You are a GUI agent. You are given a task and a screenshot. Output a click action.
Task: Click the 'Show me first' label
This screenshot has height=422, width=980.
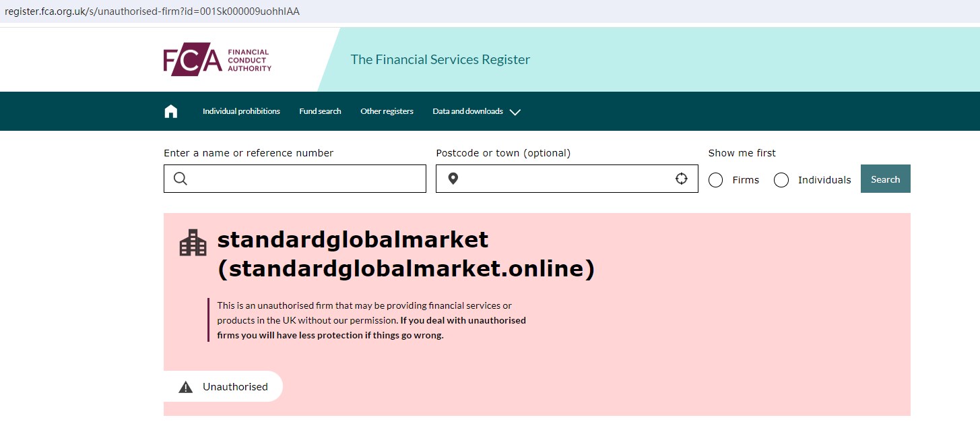[x=742, y=153]
